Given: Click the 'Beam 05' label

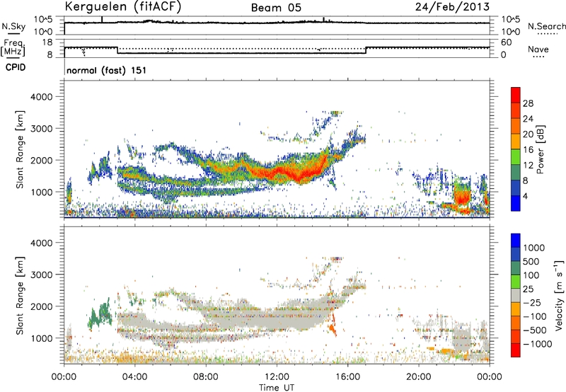Looking at the screenshot, I should 276,8.
